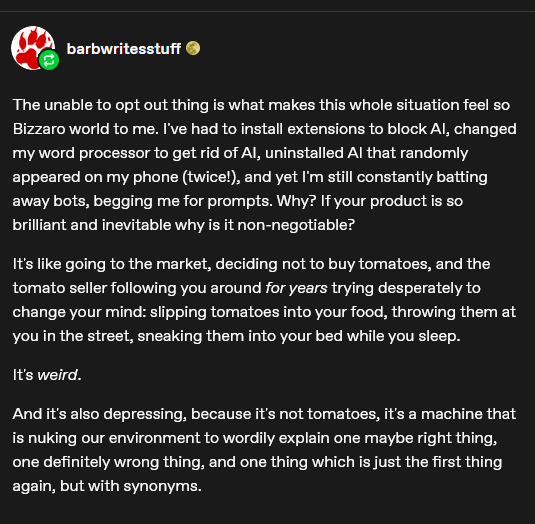Viewport: 535px width, 524px height.
Task: Select the italic phrase "for years"
Action: 296,288
